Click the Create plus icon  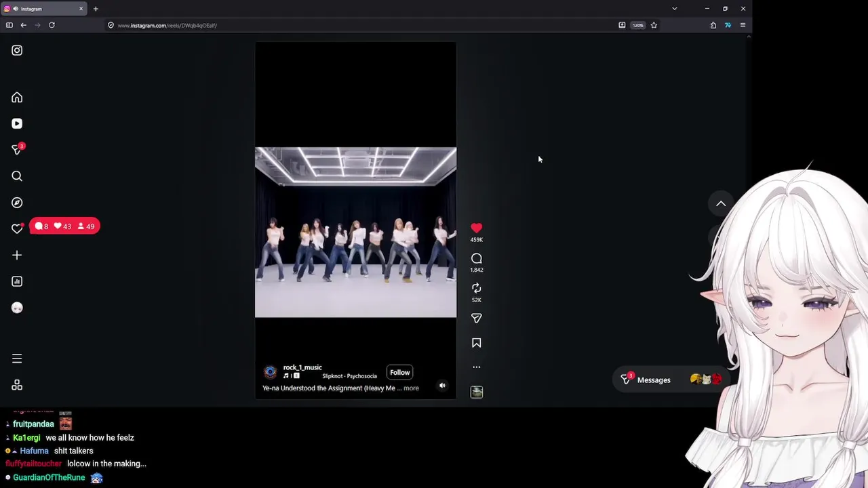pos(17,255)
